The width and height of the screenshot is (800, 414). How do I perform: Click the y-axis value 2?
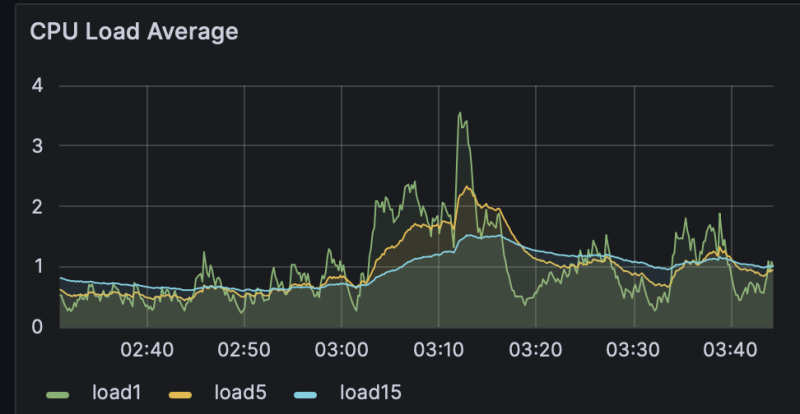pos(37,206)
